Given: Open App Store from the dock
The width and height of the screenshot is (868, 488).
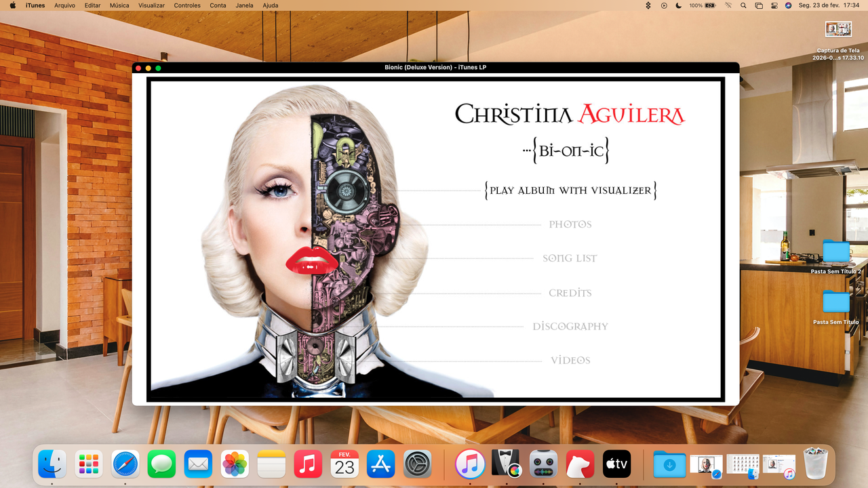Looking at the screenshot, I should [381, 464].
